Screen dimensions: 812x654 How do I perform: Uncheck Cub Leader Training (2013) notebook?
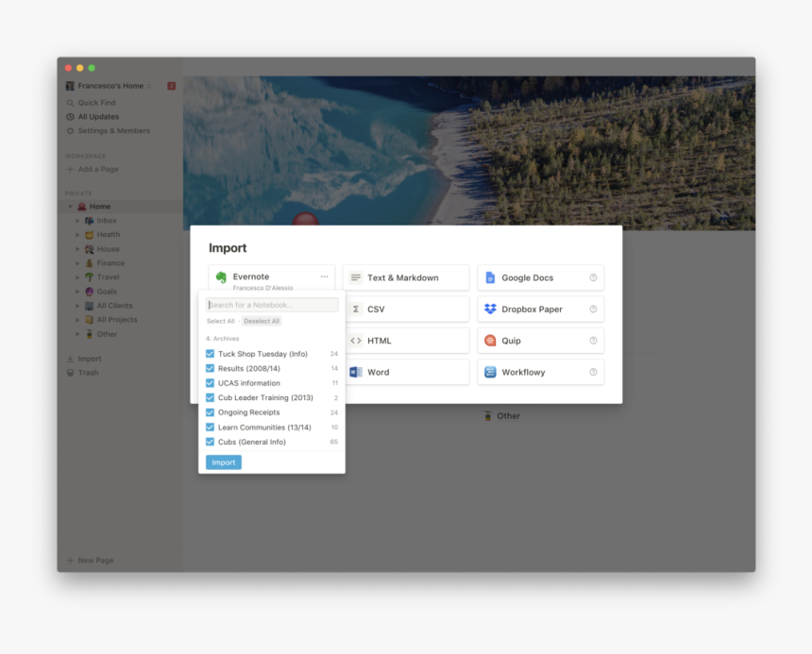point(210,398)
